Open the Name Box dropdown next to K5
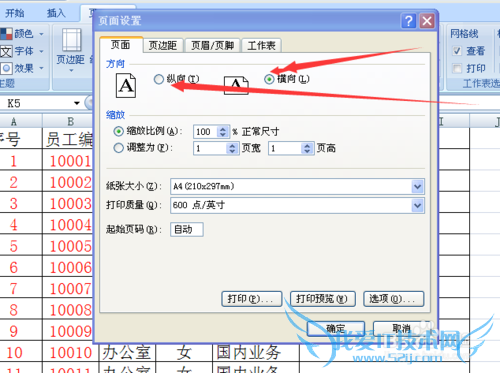Image resolution: width=500 pixels, height=373 pixels. click(77, 103)
